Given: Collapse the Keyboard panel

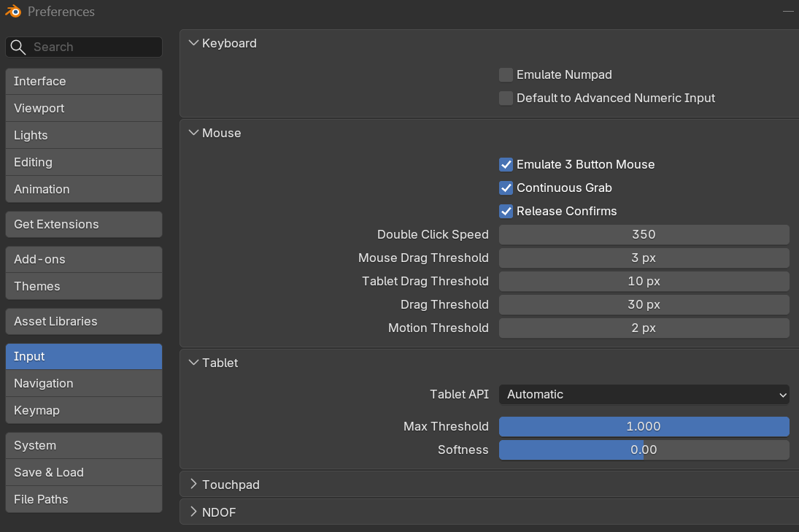Looking at the screenshot, I should tap(193, 43).
